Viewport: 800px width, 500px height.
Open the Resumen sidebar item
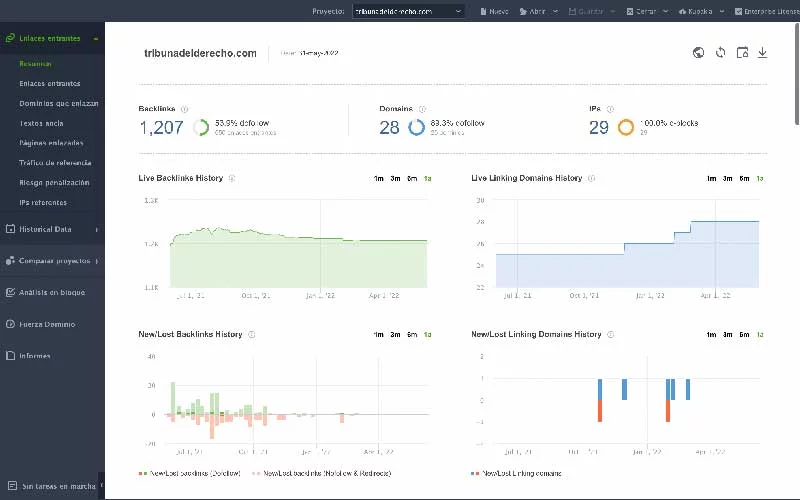click(x=35, y=64)
